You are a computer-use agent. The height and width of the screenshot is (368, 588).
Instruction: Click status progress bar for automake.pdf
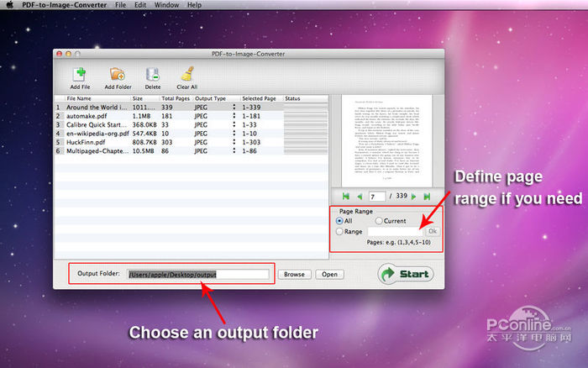pyautogui.click(x=306, y=116)
